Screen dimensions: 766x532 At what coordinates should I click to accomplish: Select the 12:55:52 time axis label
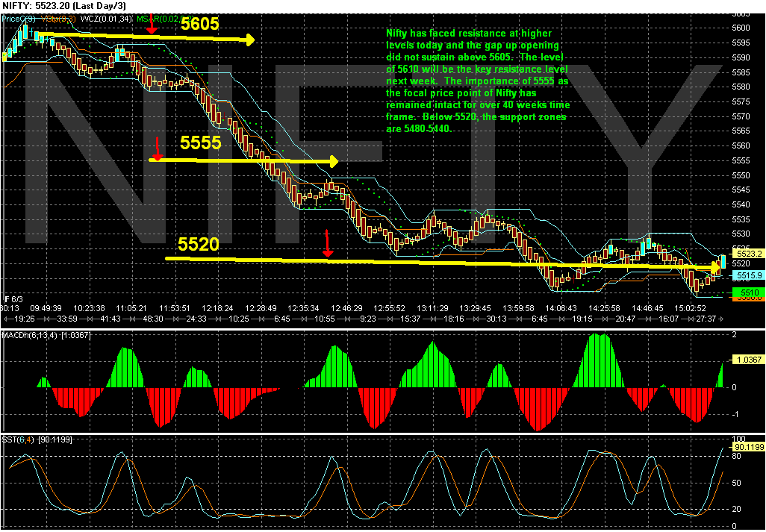(x=388, y=308)
